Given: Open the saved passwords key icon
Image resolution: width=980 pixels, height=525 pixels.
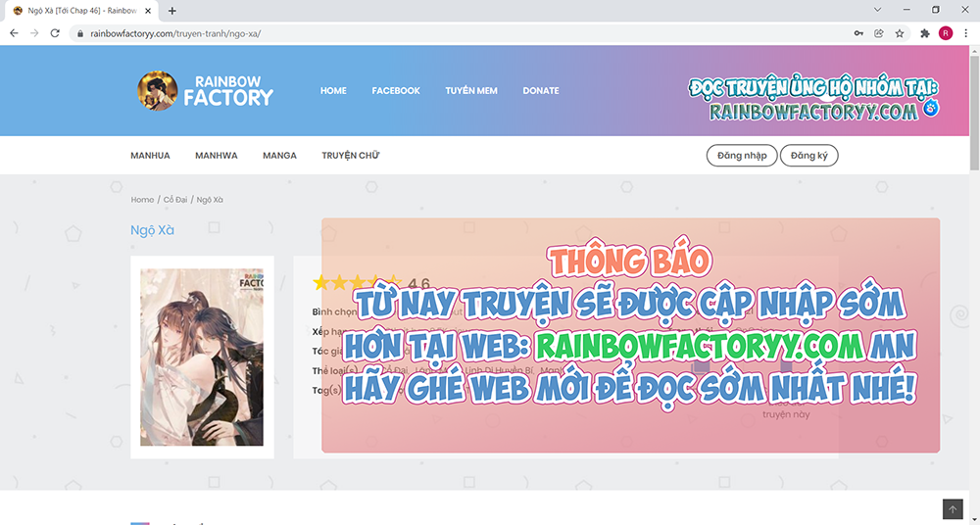Looking at the screenshot, I should [x=858, y=32].
